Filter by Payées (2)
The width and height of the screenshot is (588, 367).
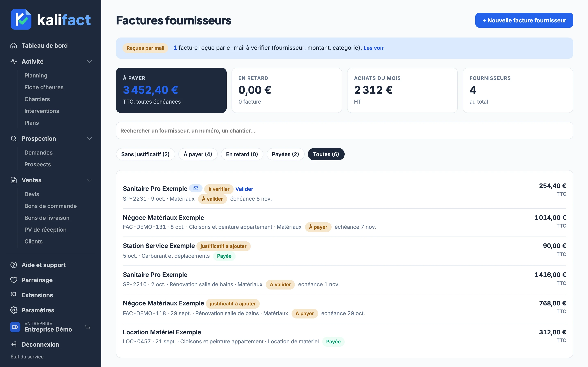point(285,154)
